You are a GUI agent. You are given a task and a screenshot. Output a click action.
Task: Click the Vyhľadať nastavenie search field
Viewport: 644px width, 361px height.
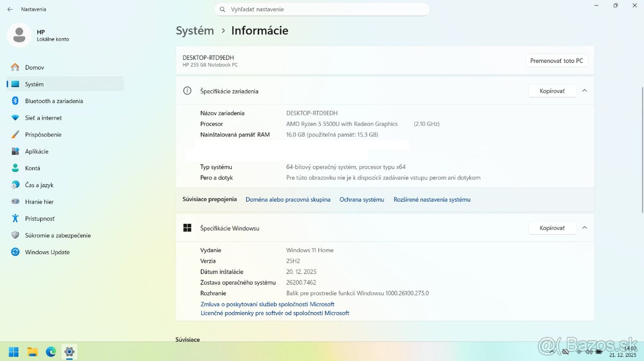[x=322, y=9]
